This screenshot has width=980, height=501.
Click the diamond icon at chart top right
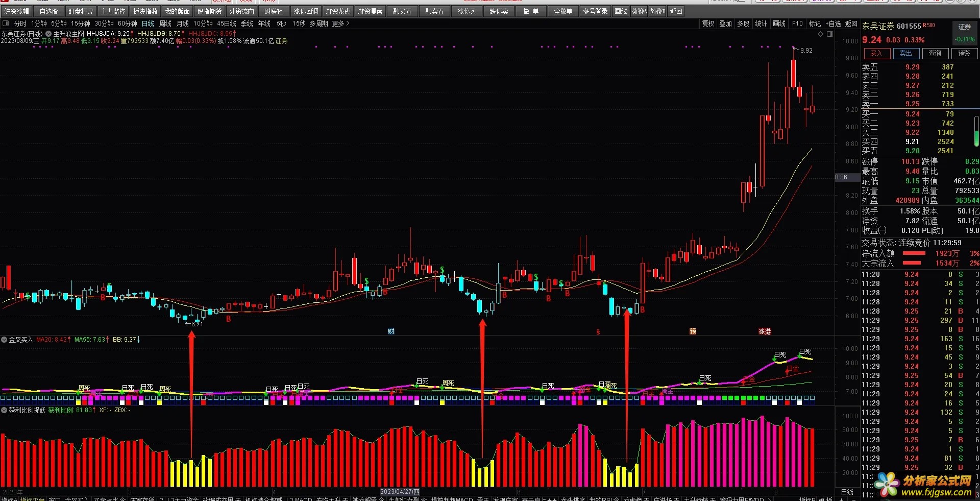pos(821,34)
